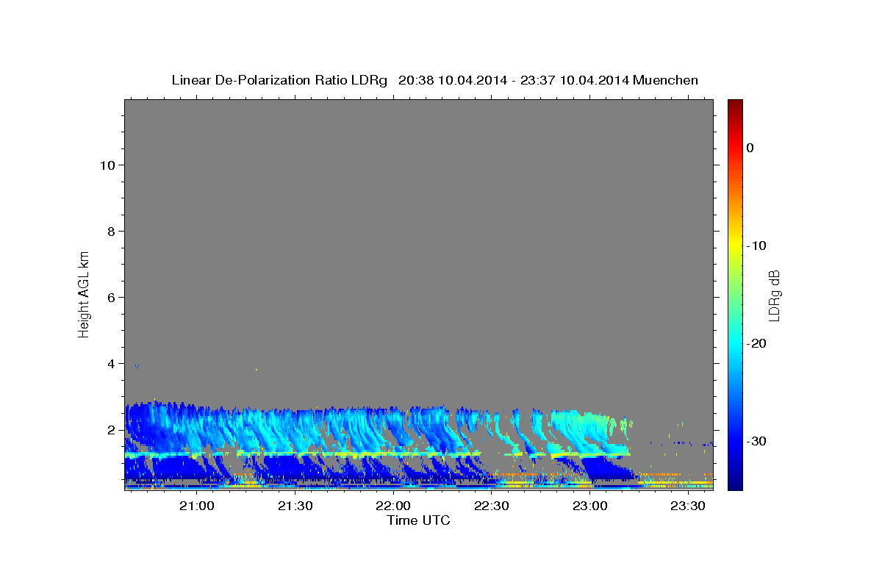
Task: Click the 'LDRg dB' colorbar label
Action: [x=773, y=295]
